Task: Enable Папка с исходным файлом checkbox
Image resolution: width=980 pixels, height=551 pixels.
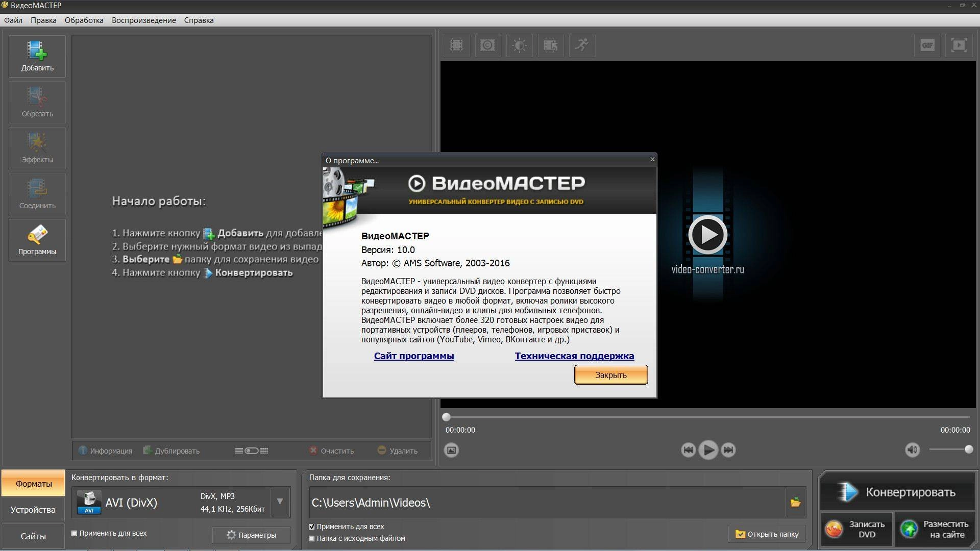Action: (312, 538)
